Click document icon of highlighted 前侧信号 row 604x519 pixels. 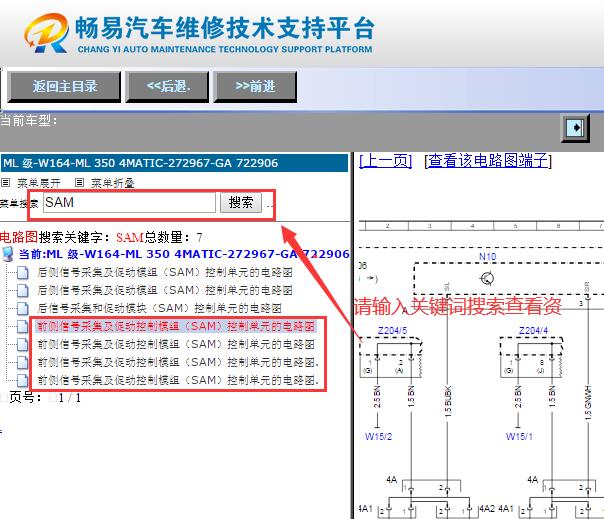click(x=23, y=326)
